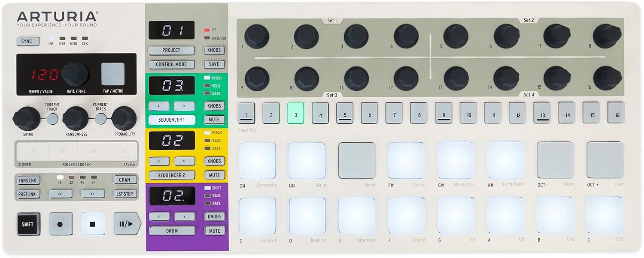Step back a pattern with Sequencer 1 left arrow

158,106
